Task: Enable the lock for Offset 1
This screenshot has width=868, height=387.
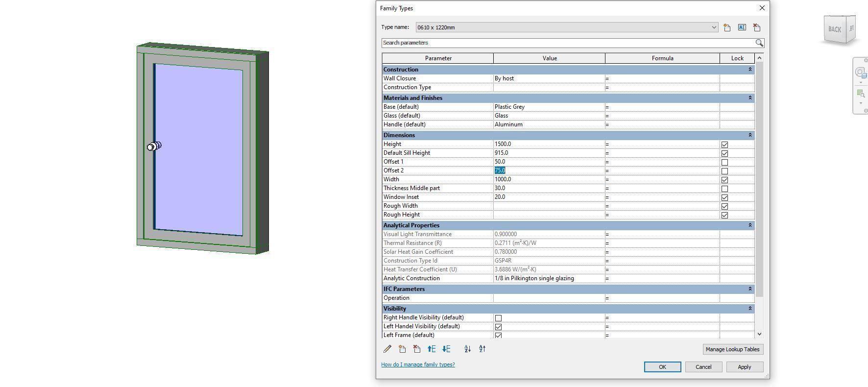Action: 724,162
